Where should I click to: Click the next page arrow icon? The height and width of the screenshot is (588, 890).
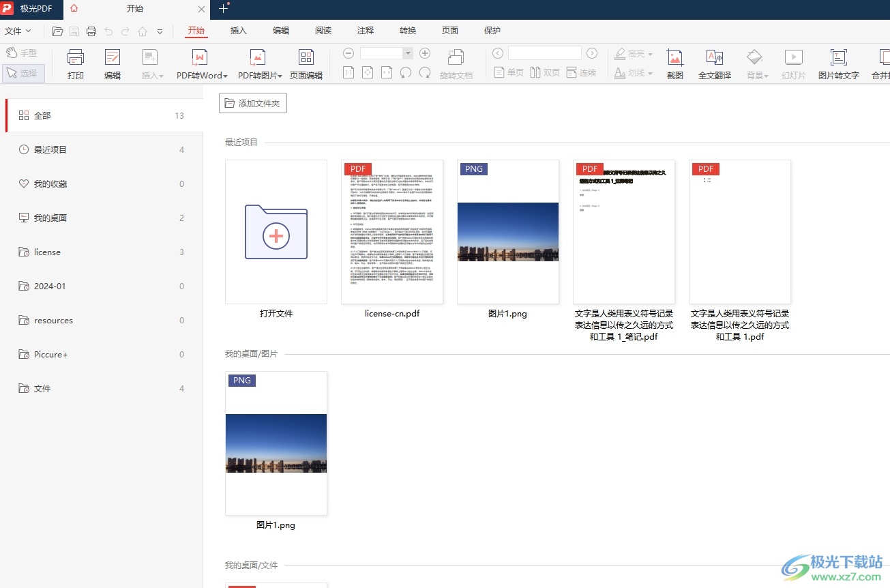(592, 53)
